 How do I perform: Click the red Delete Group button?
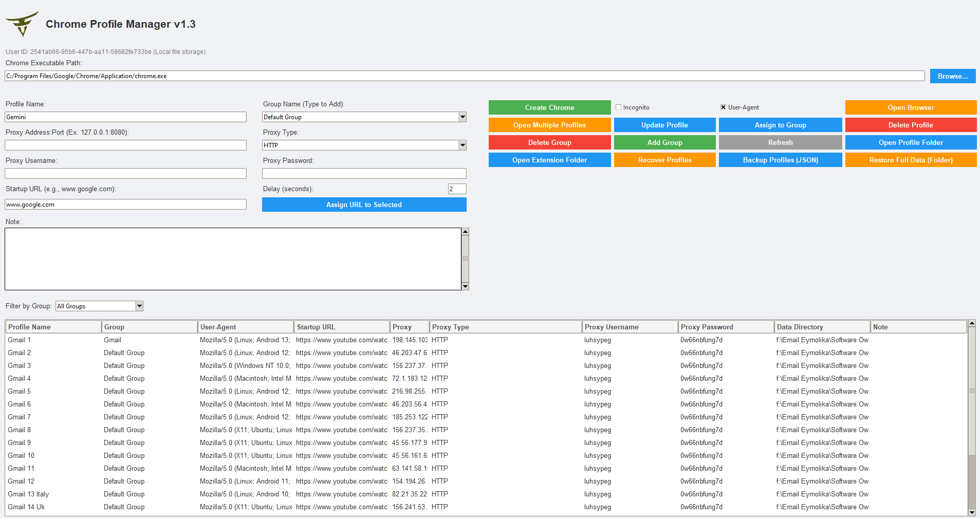(549, 142)
